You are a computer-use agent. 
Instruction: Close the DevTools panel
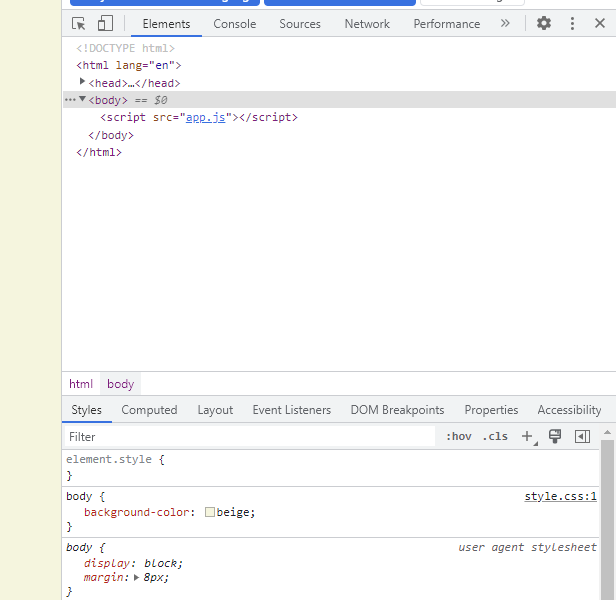[x=600, y=23]
